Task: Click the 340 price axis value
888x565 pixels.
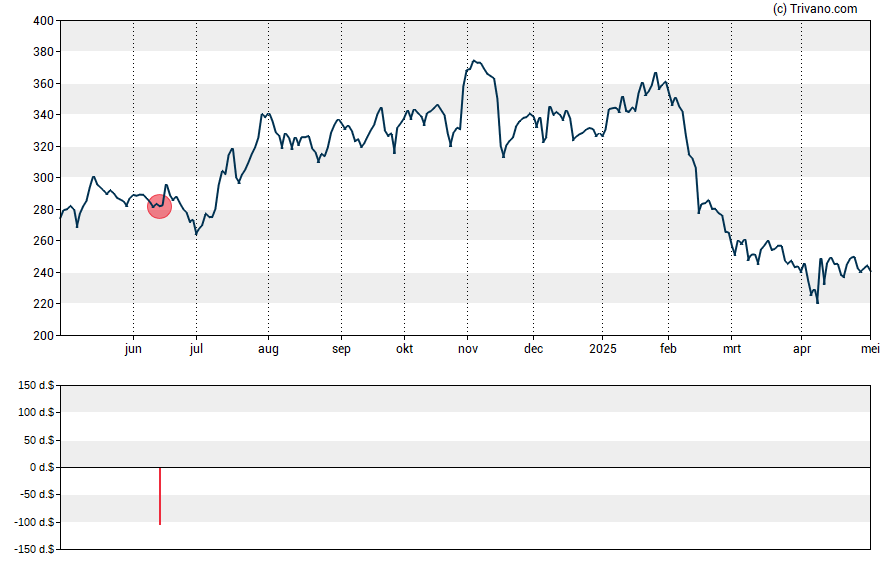Action: pos(44,115)
